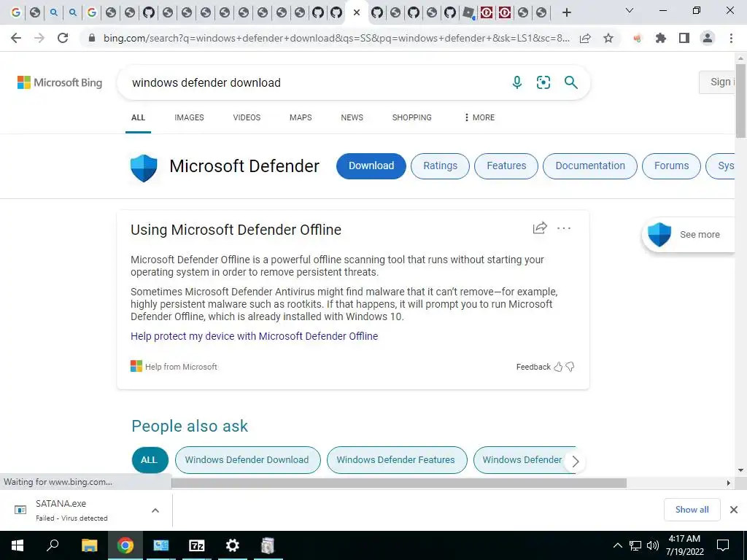This screenshot has height=560, width=747.
Task: Give thumbs down feedback
Action: click(570, 367)
